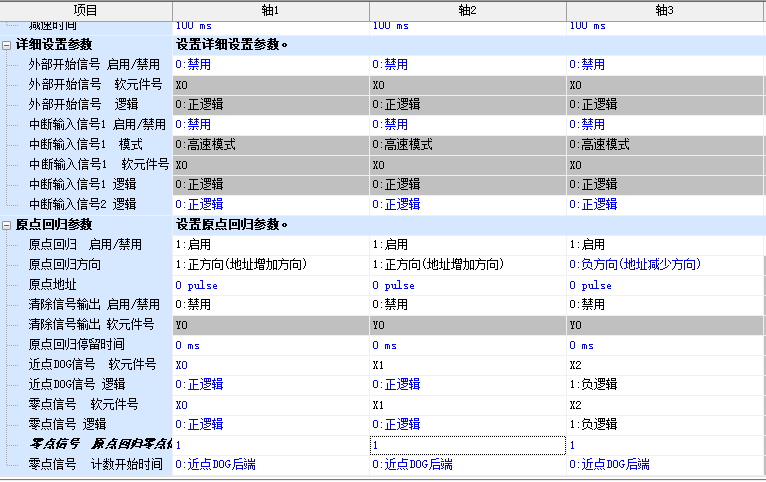This screenshot has height=482, width=766.
Task: Select 原点回归 启用/禁用 cell for 轴3
Action: (x=664, y=245)
